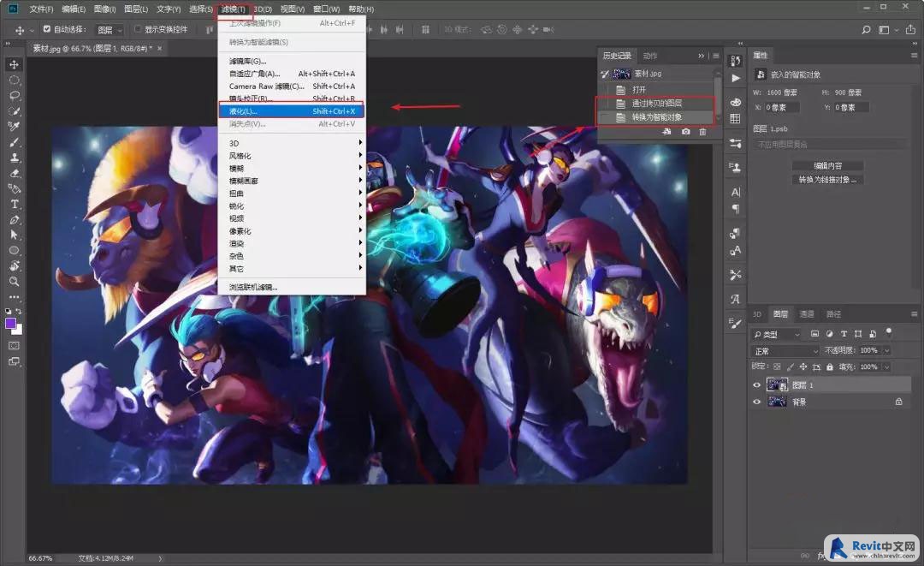The width and height of the screenshot is (924, 566).
Task: Select the Pen tool
Action: click(x=15, y=219)
